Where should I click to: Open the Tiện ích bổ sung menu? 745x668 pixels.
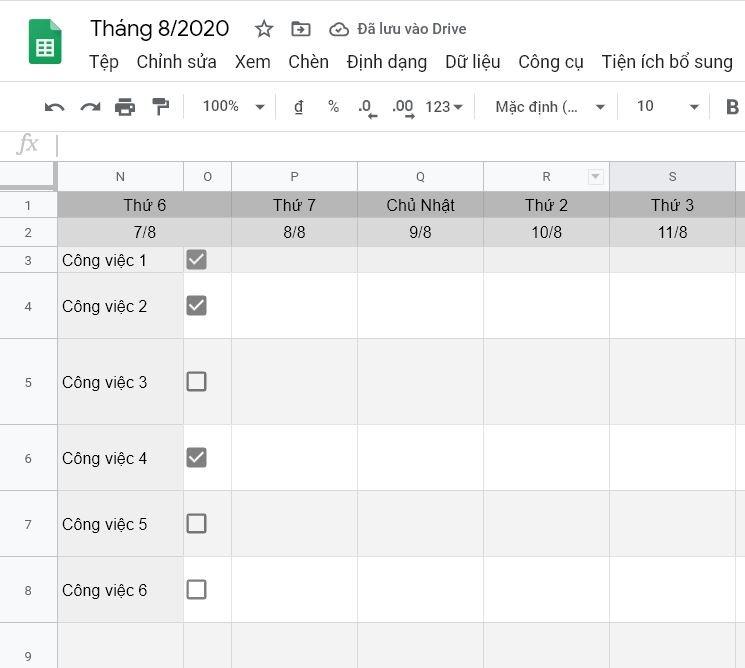point(667,62)
